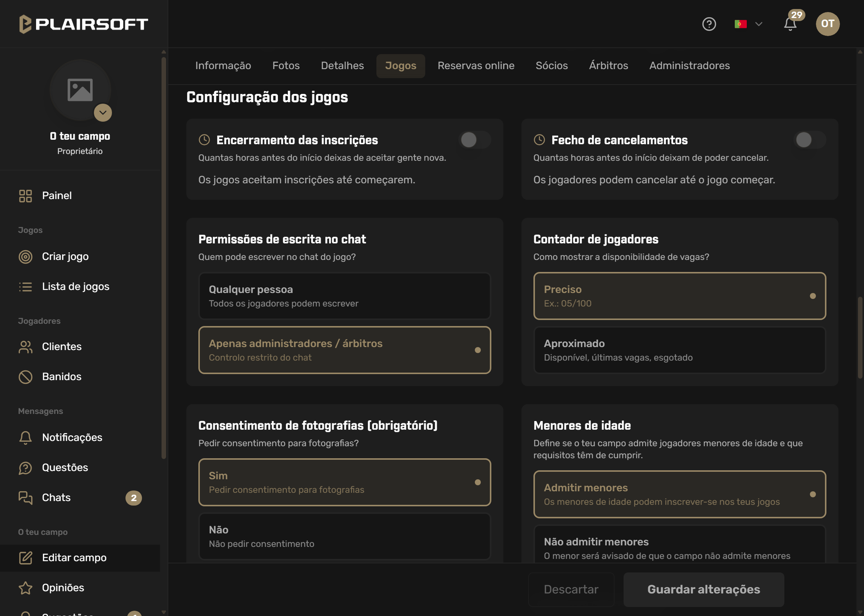Switch to the Árbitros tab
The width and height of the screenshot is (864, 616).
pos(608,66)
